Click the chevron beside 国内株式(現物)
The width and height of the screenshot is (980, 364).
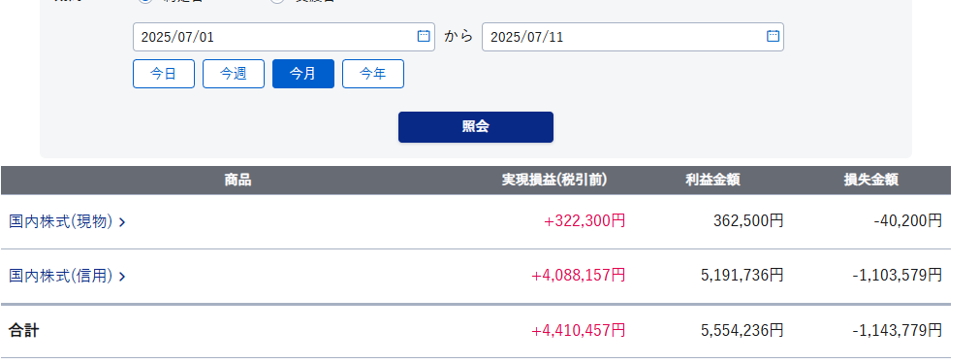point(122,222)
